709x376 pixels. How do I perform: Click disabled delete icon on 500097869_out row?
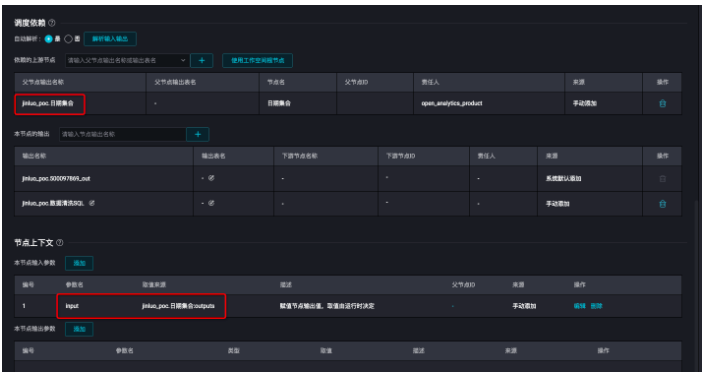[662, 179]
